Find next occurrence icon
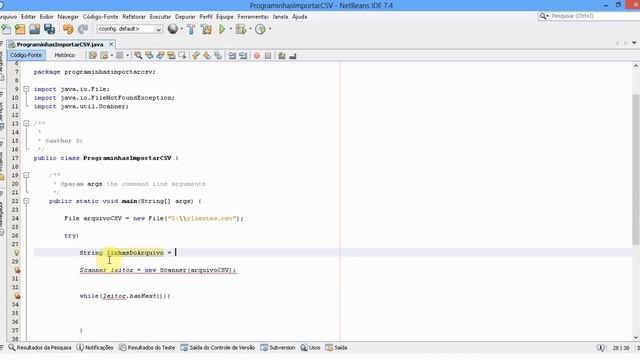 [x=160, y=56]
